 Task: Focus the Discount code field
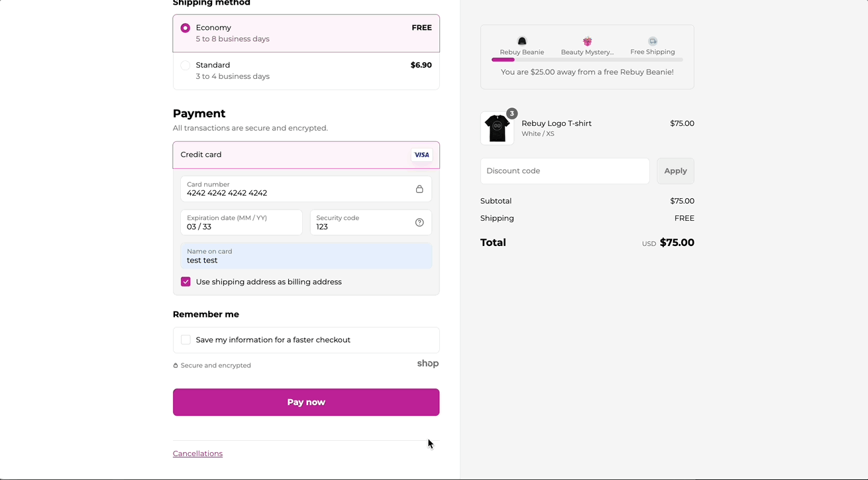(565, 171)
